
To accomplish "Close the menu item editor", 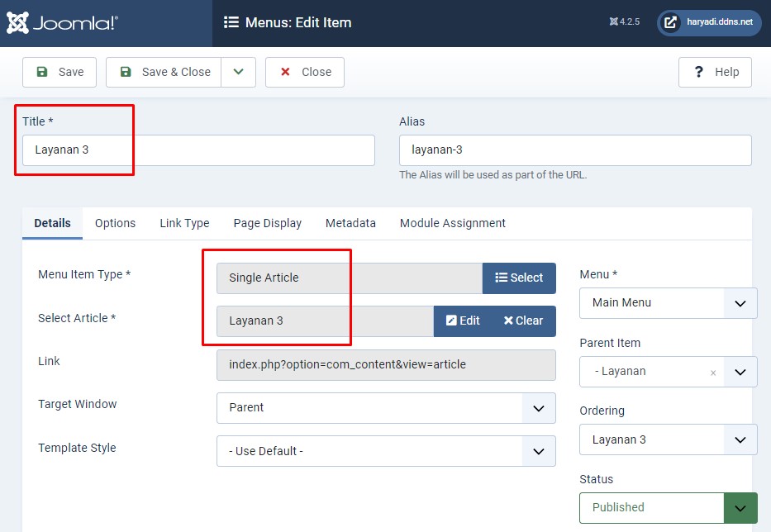I will [305, 72].
